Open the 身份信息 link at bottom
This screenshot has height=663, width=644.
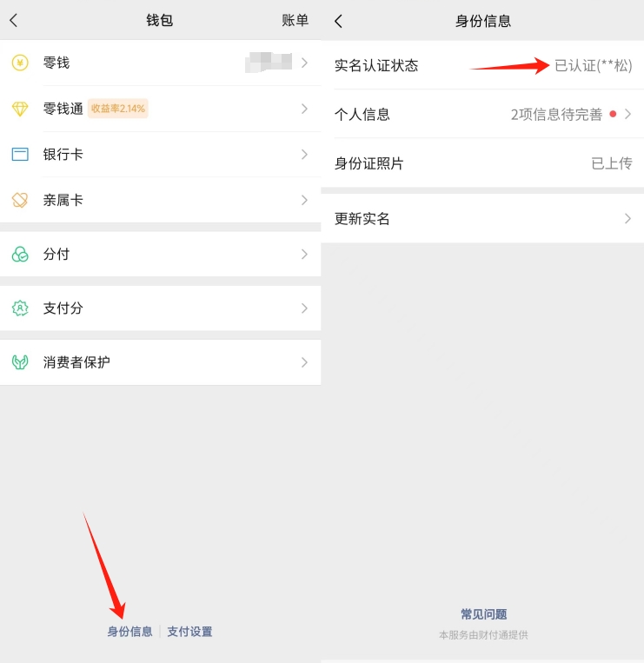coord(129,632)
